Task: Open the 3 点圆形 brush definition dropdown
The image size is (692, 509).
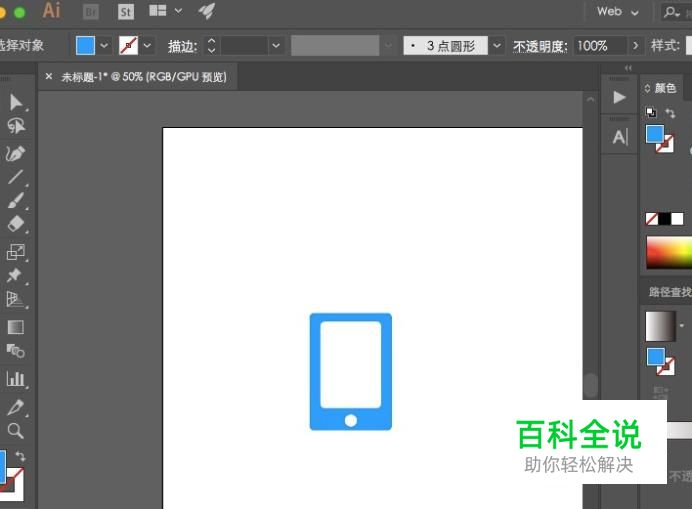Action: pyautogui.click(x=497, y=45)
